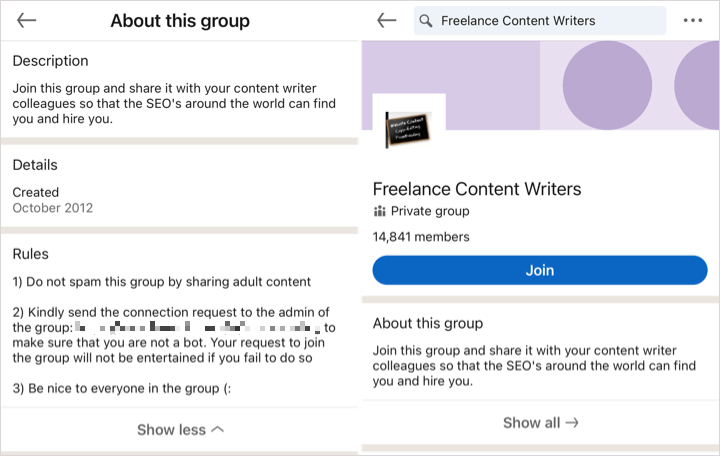Tap back arrow beside the search bar
The image size is (720, 456).
pos(386,21)
